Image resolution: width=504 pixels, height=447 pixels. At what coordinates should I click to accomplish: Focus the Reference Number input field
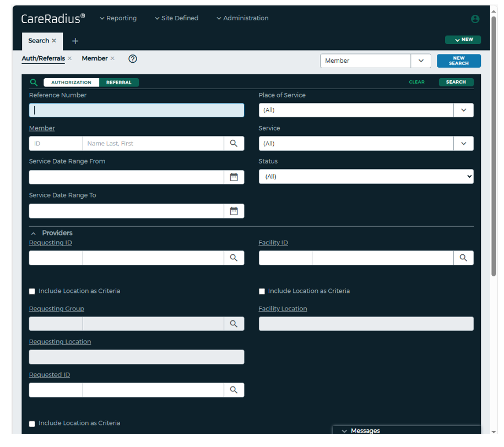137,110
